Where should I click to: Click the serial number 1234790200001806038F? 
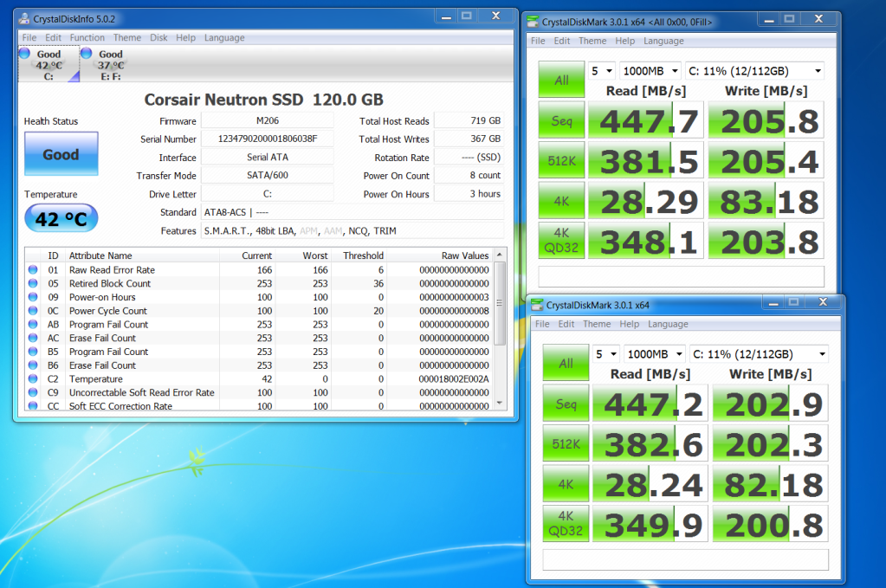coord(268,139)
